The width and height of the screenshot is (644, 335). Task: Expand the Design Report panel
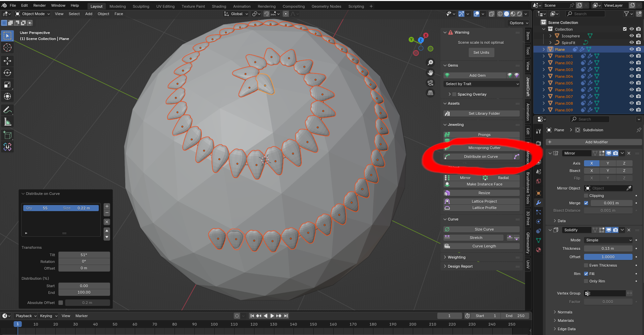pyautogui.click(x=460, y=266)
